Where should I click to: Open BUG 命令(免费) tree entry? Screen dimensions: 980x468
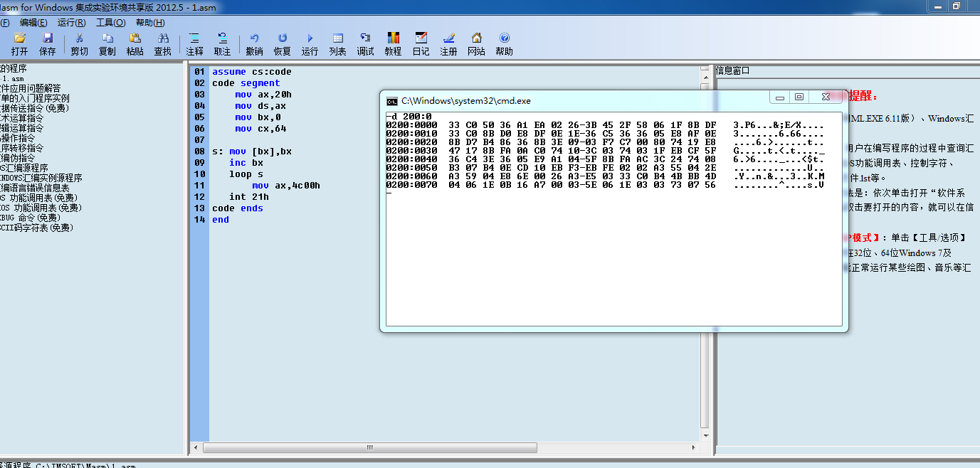click(31, 218)
